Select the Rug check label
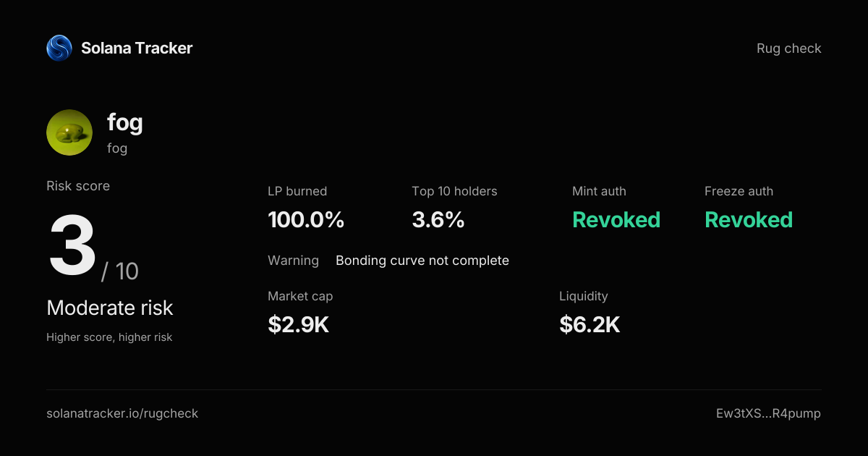The height and width of the screenshot is (456, 868). [x=789, y=48]
